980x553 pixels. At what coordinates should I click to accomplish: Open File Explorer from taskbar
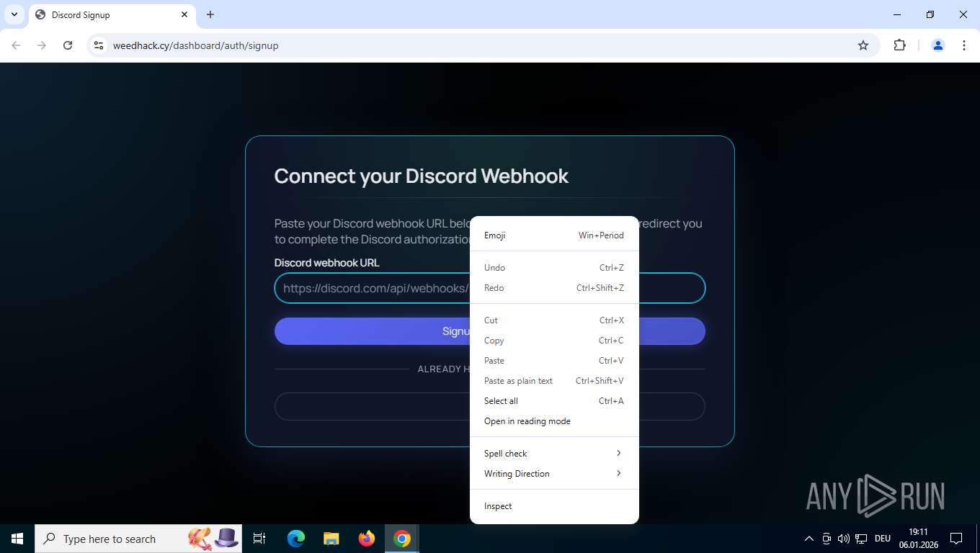(x=331, y=539)
